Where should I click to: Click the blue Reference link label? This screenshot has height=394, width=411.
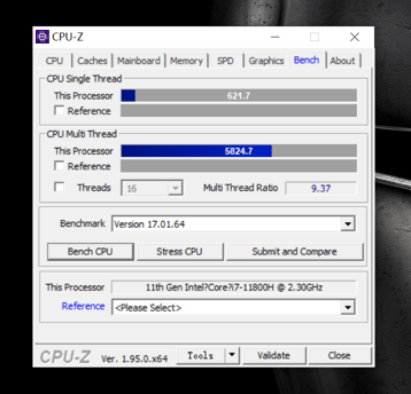(x=83, y=306)
